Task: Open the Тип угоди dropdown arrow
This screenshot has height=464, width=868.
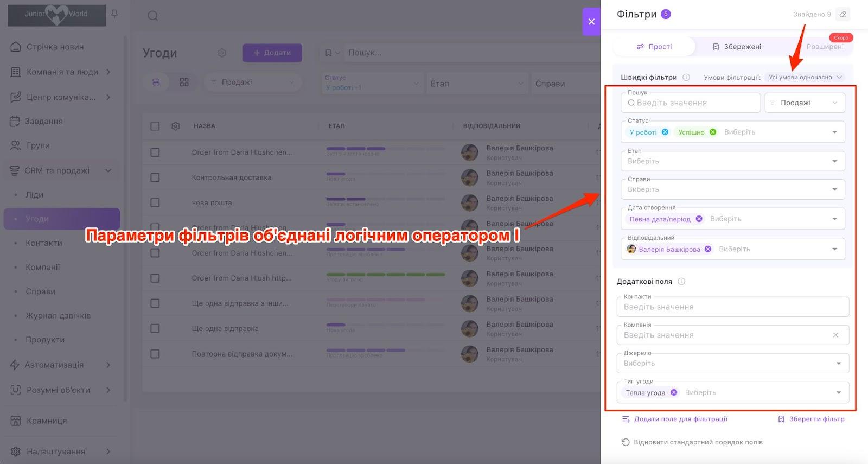Action: coord(839,392)
